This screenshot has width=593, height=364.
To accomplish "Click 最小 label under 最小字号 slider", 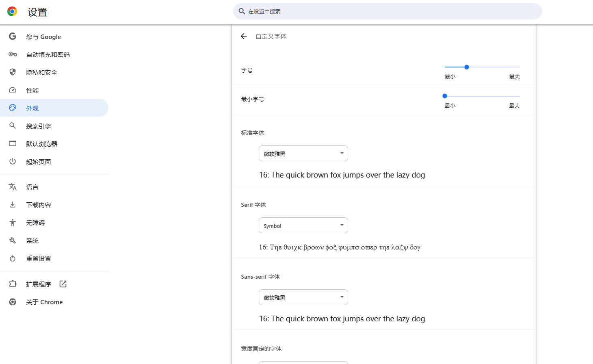I will (x=450, y=106).
